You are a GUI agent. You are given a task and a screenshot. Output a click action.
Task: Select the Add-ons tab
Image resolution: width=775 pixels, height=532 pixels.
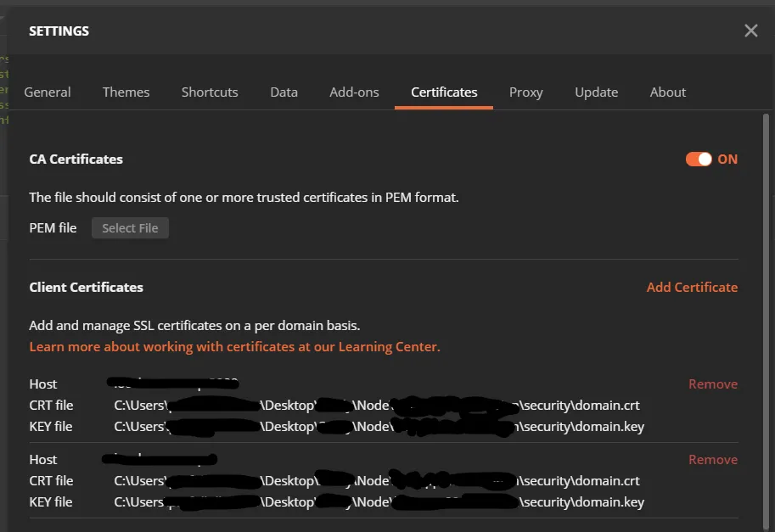354,92
